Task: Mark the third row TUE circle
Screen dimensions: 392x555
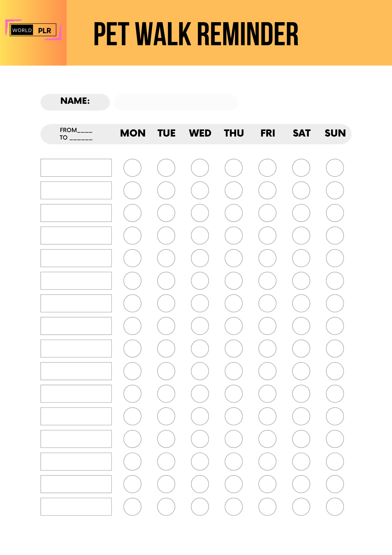Action: 166,213
